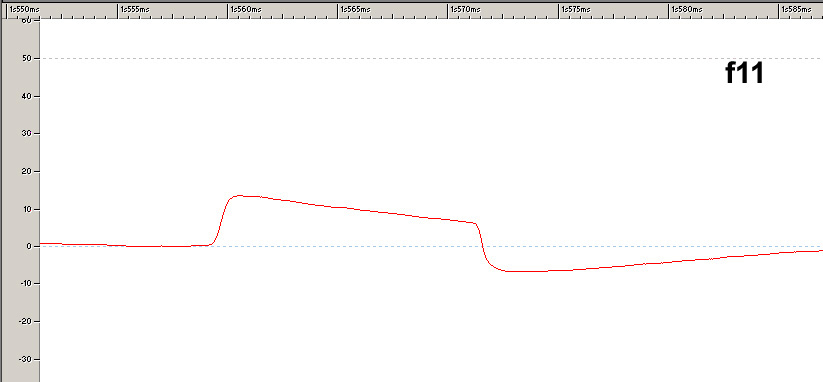Click the 50 label on the amplitude scale
This screenshot has height=382, width=823.
click(28, 59)
